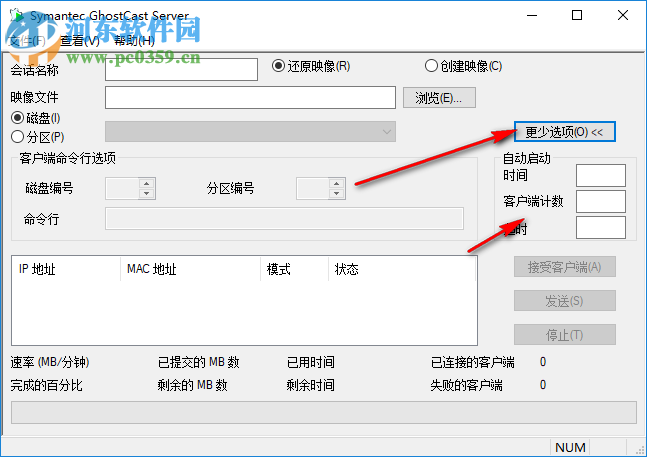This screenshot has width=647, height=457.
Task: Increase the 分区编号 spinner value
Action: pyautogui.click(x=337, y=184)
